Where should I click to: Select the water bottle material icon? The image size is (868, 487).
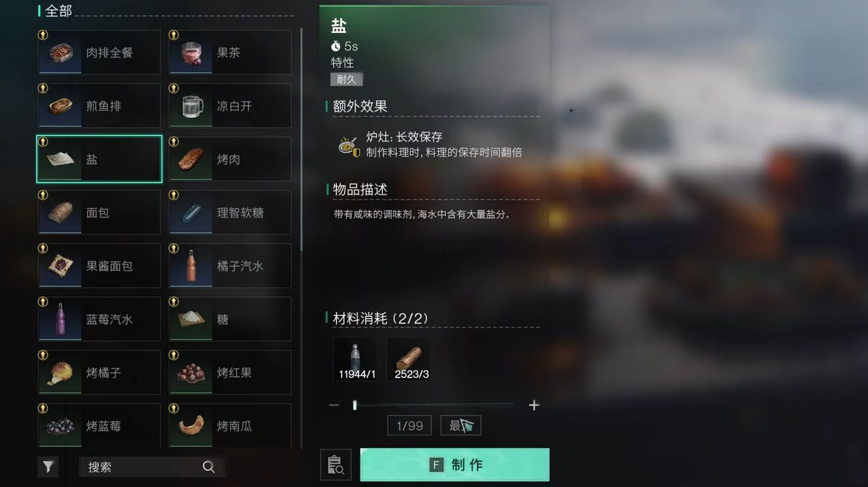pyautogui.click(x=354, y=359)
